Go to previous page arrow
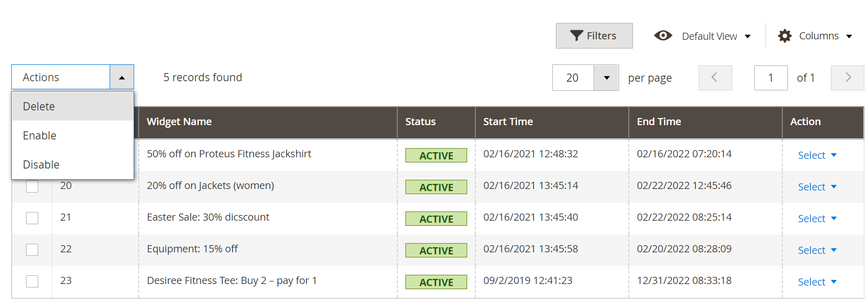Image resolution: width=868 pixels, height=308 pixels. [715, 78]
